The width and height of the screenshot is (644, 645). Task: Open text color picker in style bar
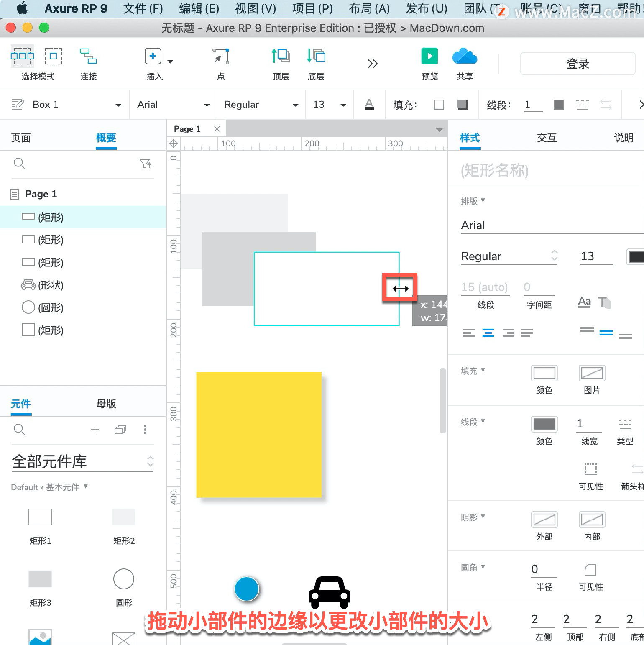coord(369,104)
